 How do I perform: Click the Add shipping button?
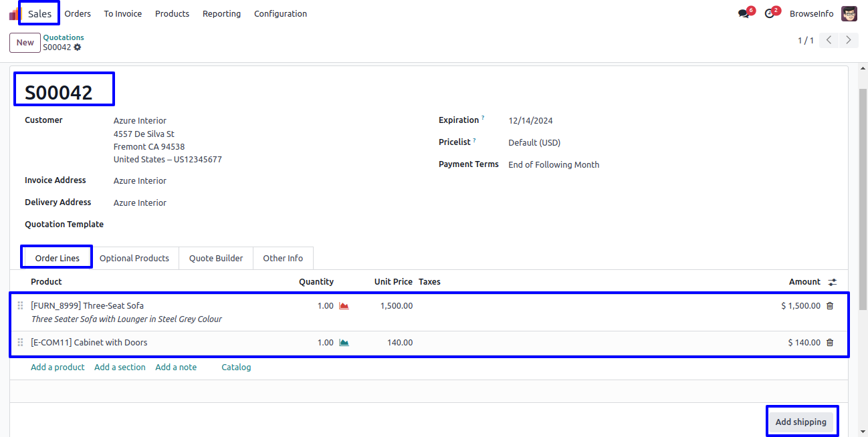click(801, 422)
